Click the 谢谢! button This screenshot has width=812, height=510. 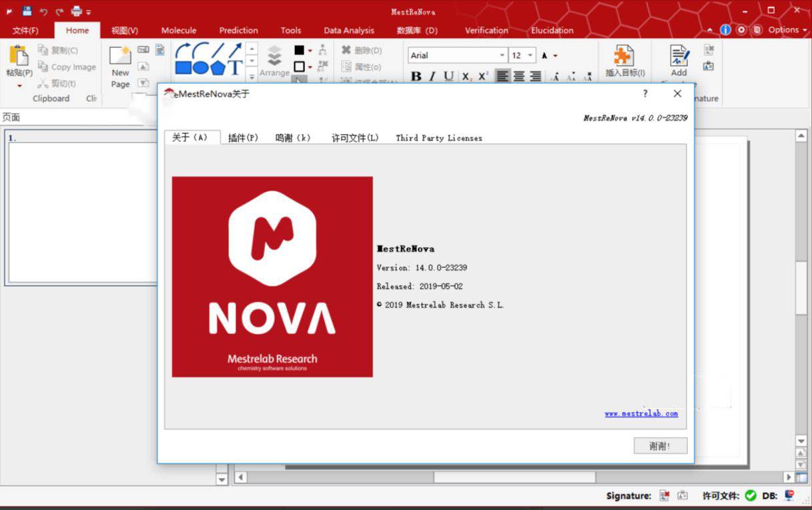(x=661, y=446)
